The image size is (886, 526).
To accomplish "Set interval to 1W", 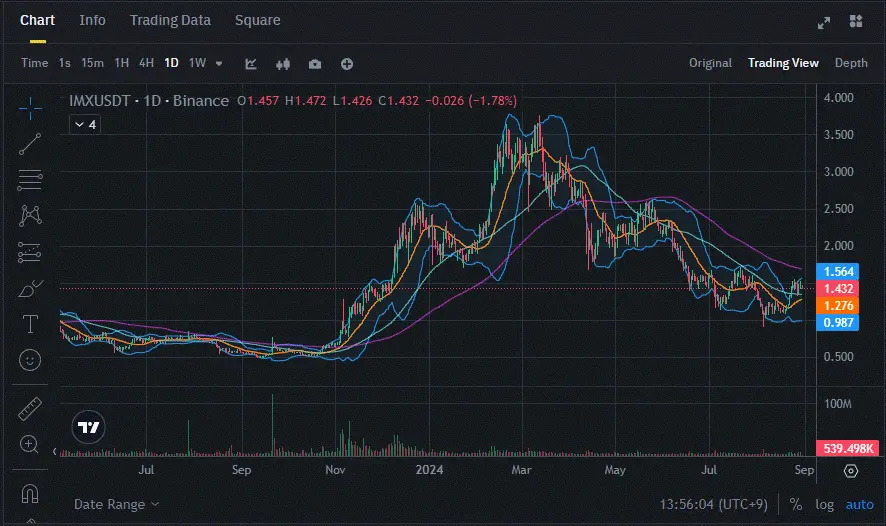I will click(x=197, y=63).
